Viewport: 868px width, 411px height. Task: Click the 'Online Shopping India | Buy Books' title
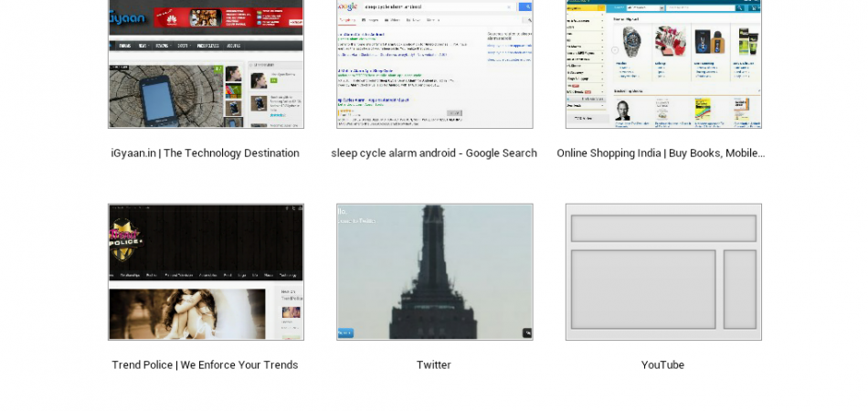coord(661,153)
